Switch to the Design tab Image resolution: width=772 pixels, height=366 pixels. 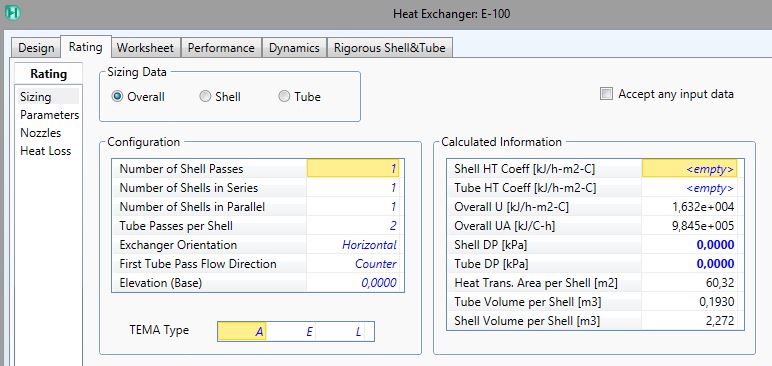pyautogui.click(x=36, y=48)
